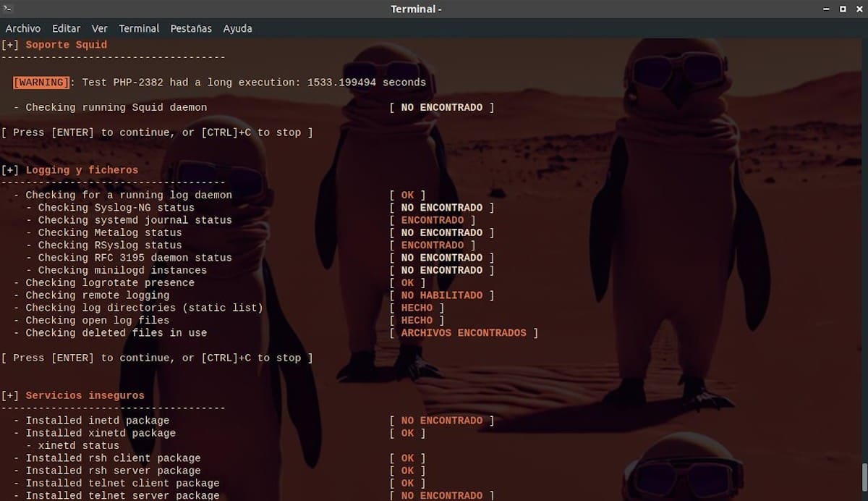This screenshot has width=868, height=501.
Task: Maximize the Terminal window
Action: 843,9
